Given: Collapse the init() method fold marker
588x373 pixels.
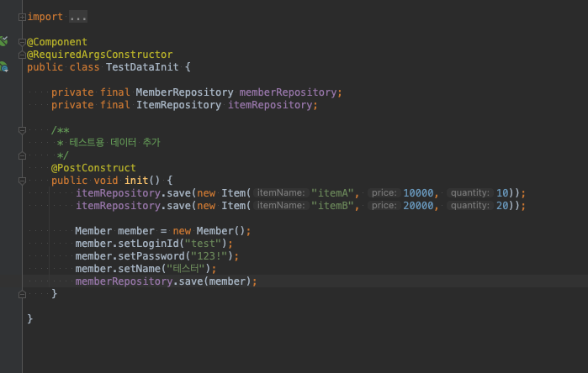Looking at the screenshot, I should click(22, 181).
